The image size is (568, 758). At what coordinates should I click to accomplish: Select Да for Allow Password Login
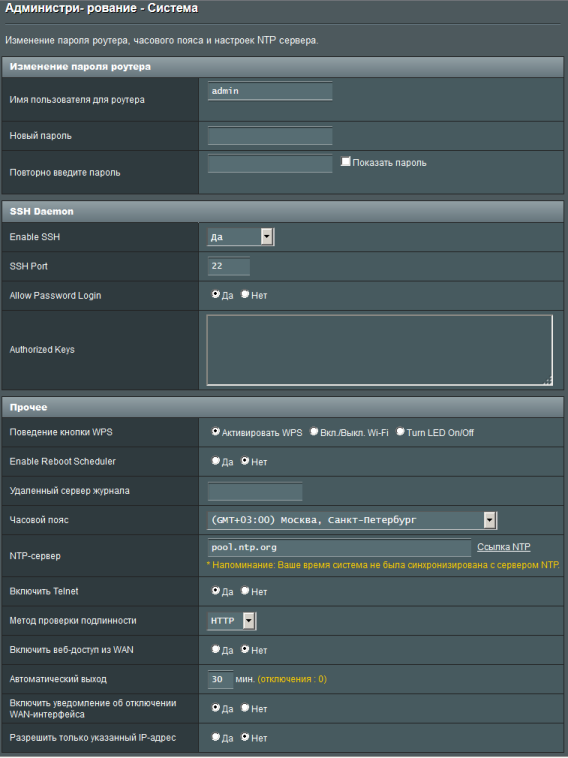click(216, 294)
